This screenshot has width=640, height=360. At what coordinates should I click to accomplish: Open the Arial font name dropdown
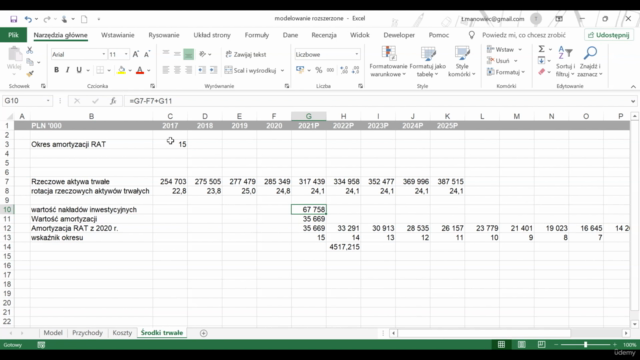point(104,54)
